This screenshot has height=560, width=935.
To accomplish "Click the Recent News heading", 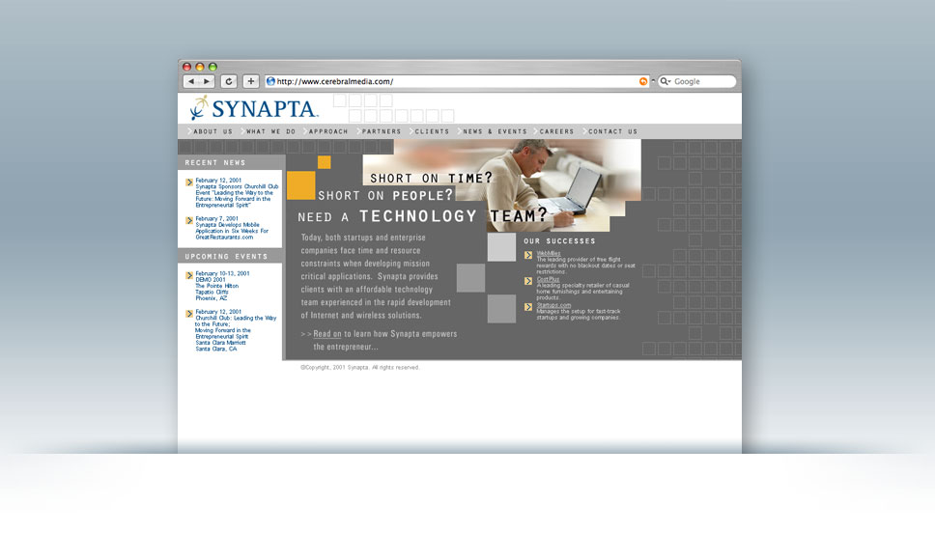I will (x=215, y=162).
